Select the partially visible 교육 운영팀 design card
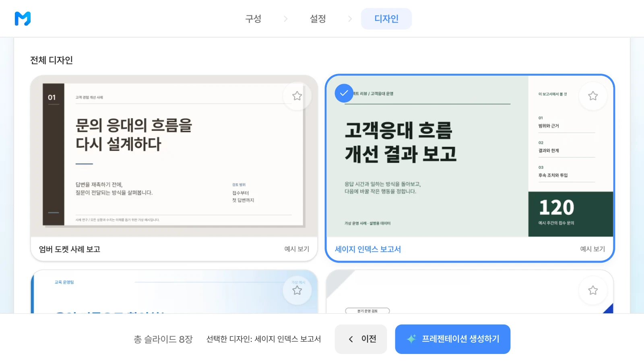The height and width of the screenshot is (362, 644). click(x=174, y=292)
